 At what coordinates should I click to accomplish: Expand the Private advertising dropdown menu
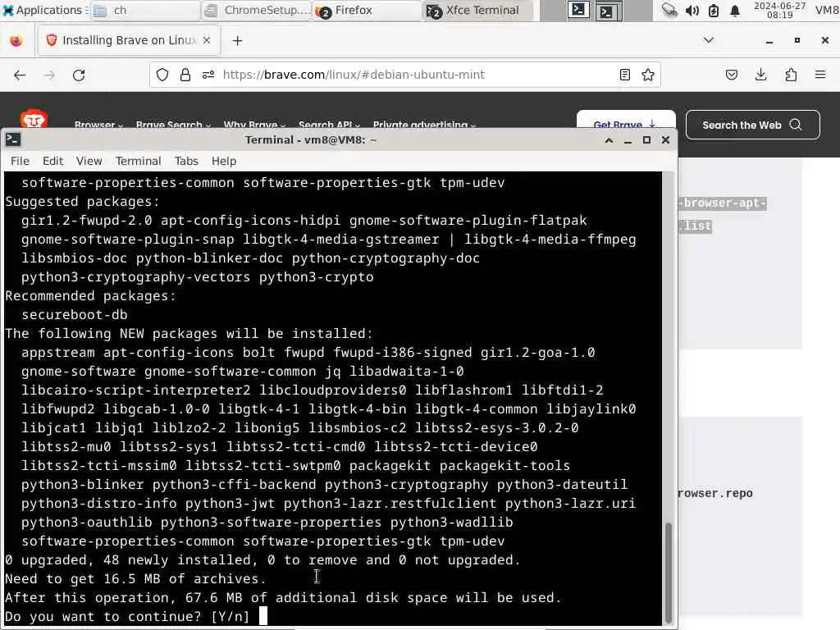coord(424,125)
